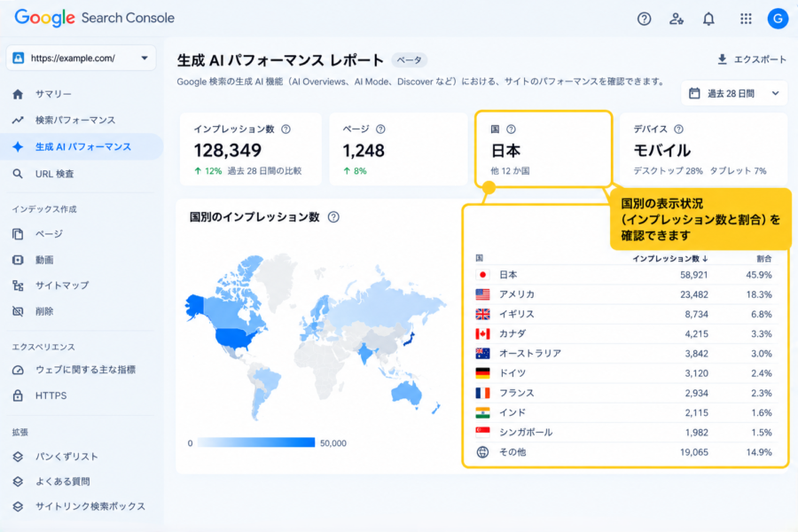Viewport: 798px width, 532px height.
Task: Click the エクスポート button
Action: point(752,59)
